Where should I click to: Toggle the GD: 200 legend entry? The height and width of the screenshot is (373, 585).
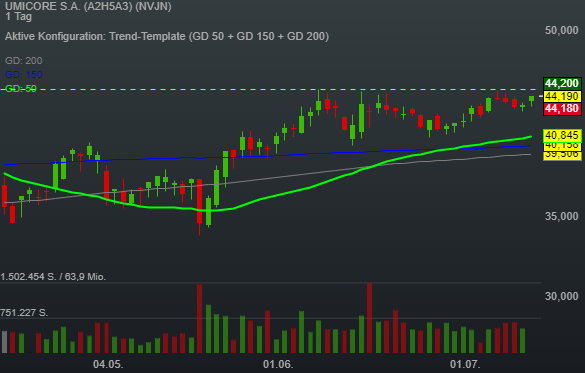pyautogui.click(x=24, y=60)
